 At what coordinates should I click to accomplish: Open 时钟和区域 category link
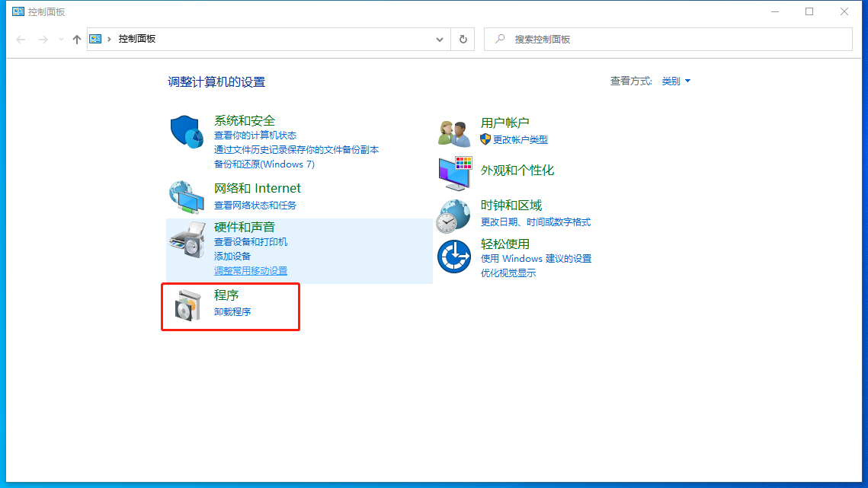coord(511,206)
